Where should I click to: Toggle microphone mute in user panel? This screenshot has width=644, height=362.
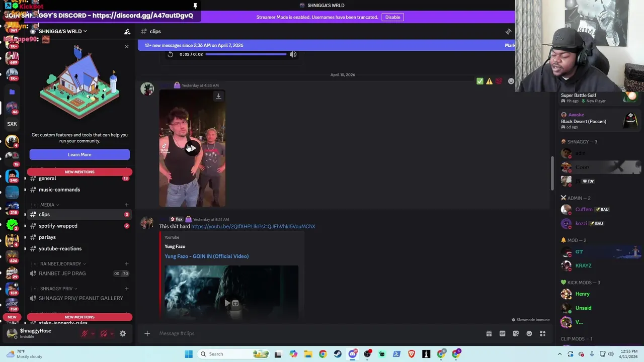[85, 333]
